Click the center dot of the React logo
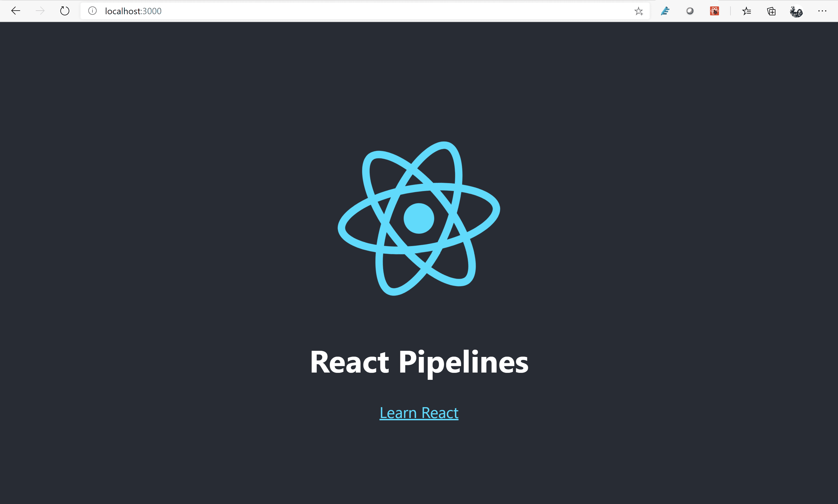Screen dimensions: 838x504 point(419,219)
